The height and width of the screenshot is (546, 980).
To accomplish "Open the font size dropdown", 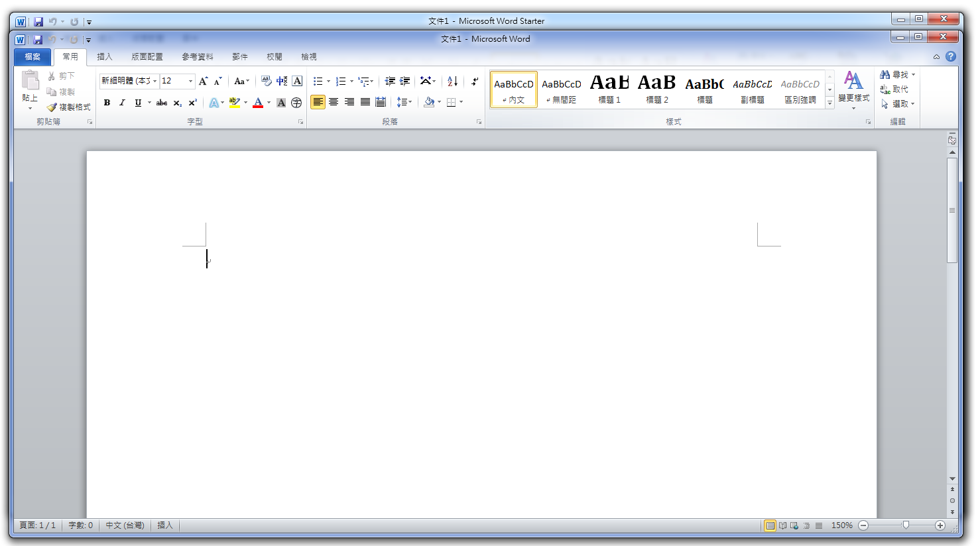I will tap(190, 81).
